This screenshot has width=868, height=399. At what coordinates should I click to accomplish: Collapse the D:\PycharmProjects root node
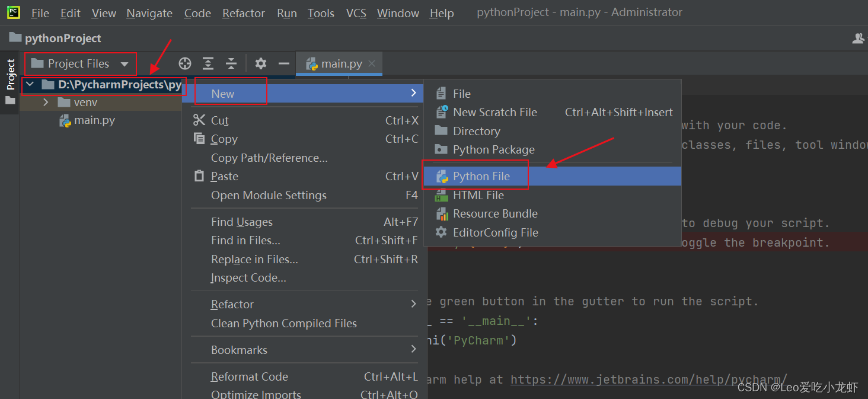point(30,85)
